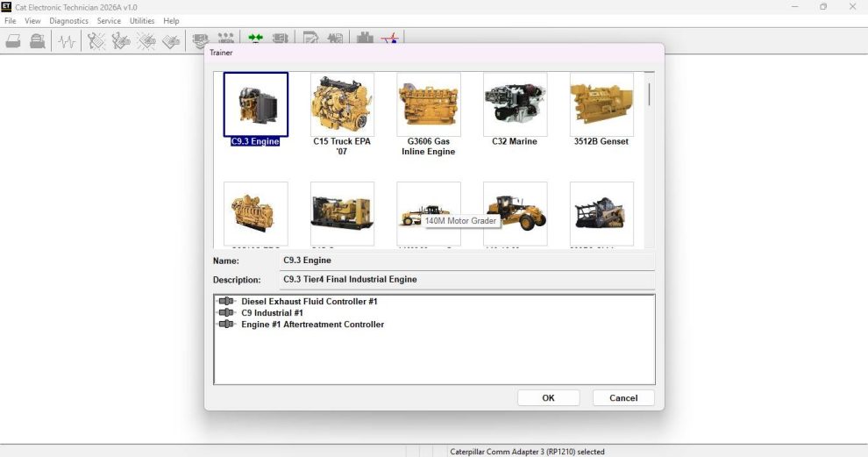This screenshot has height=457, width=868.
Task: Open the Status Tool waveform icon
Action: pyautogui.click(x=67, y=41)
